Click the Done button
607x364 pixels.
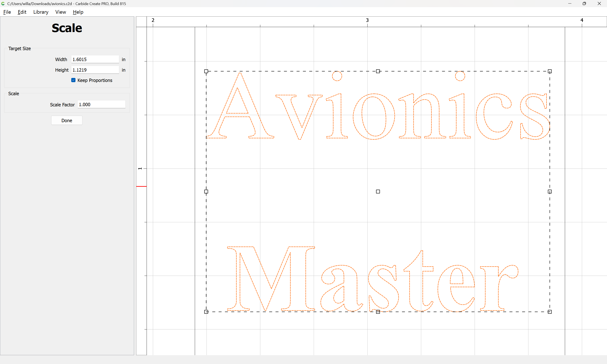coord(67,120)
